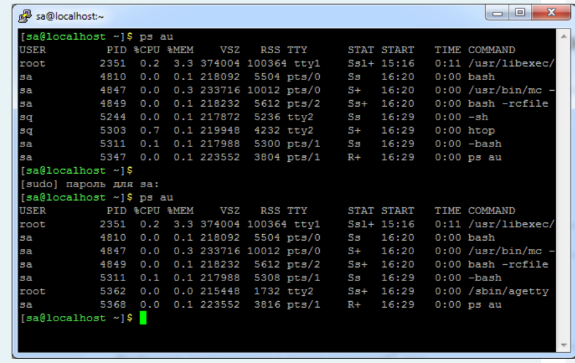Select PID 5362 in the process list

pyautogui.click(x=113, y=291)
